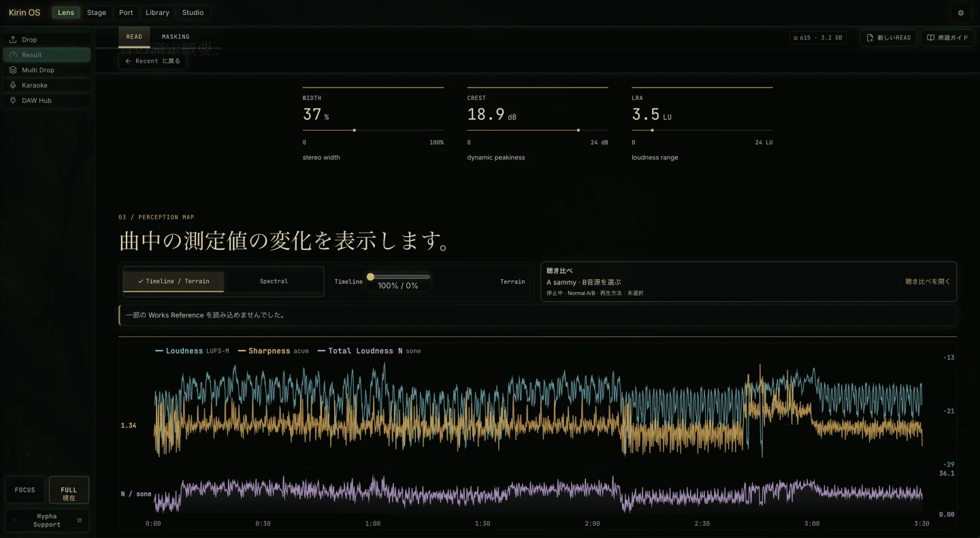980x538 pixels.
Task: Open settings with the gear icon
Action: point(961,13)
